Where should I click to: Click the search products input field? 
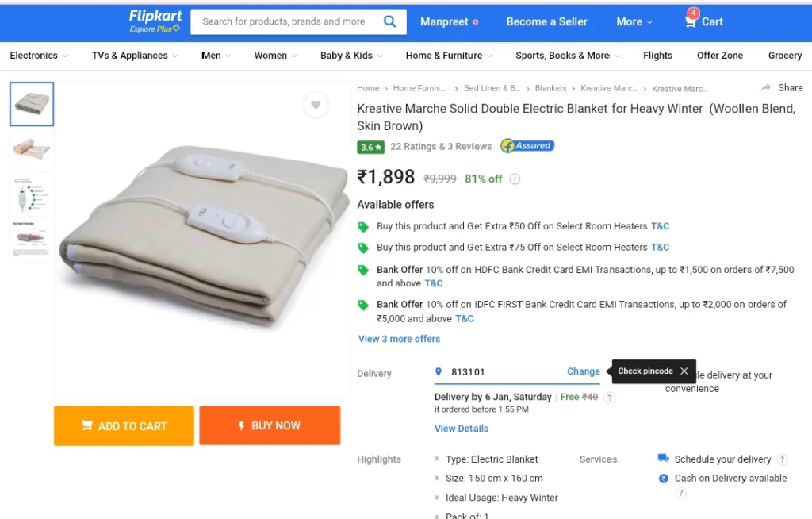(286, 21)
